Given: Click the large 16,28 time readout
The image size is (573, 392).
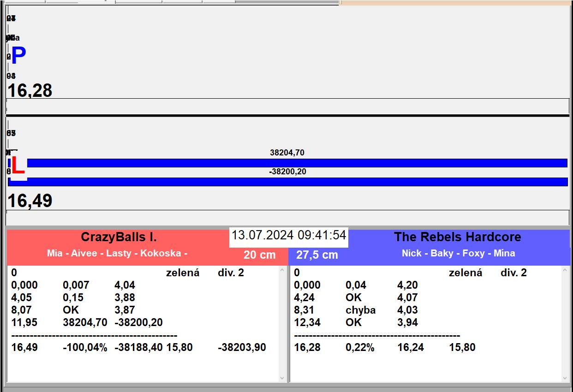Looking at the screenshot, I should tap(30, 90).
